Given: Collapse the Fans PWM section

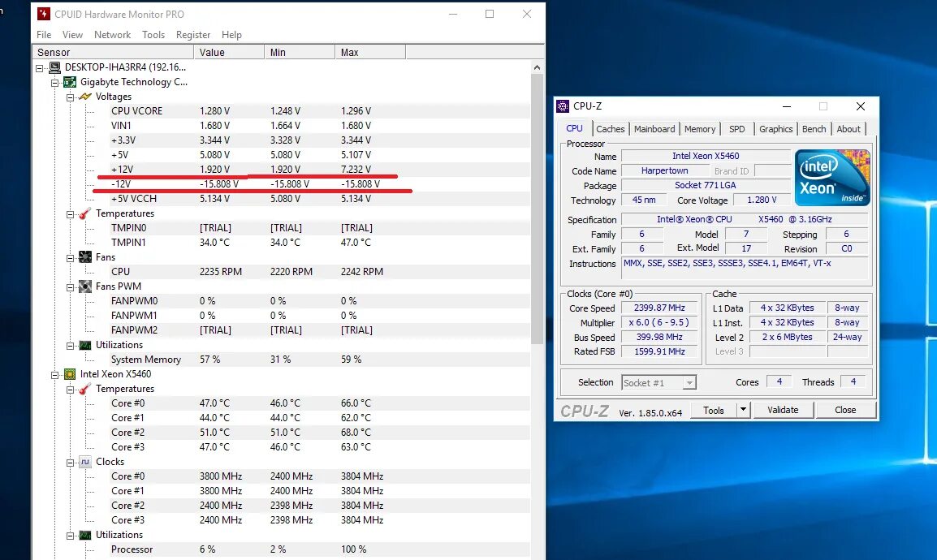Looking at the screenshot, I should pyautogui.click(x=70, y=288).
